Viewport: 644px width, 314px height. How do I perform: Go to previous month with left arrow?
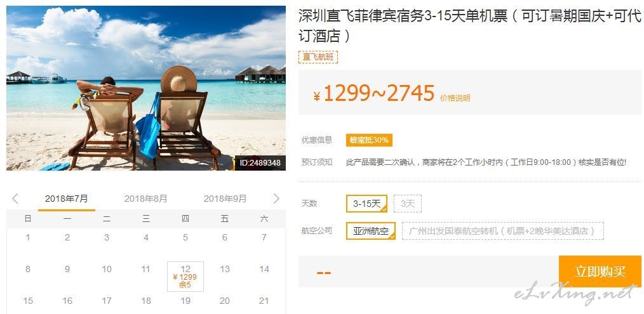[x=15, y=199]
